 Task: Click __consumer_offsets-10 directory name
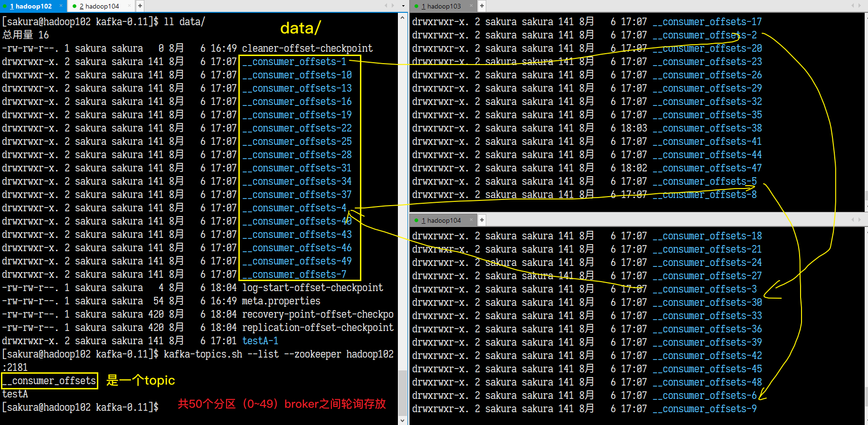[x=297, y=75]
